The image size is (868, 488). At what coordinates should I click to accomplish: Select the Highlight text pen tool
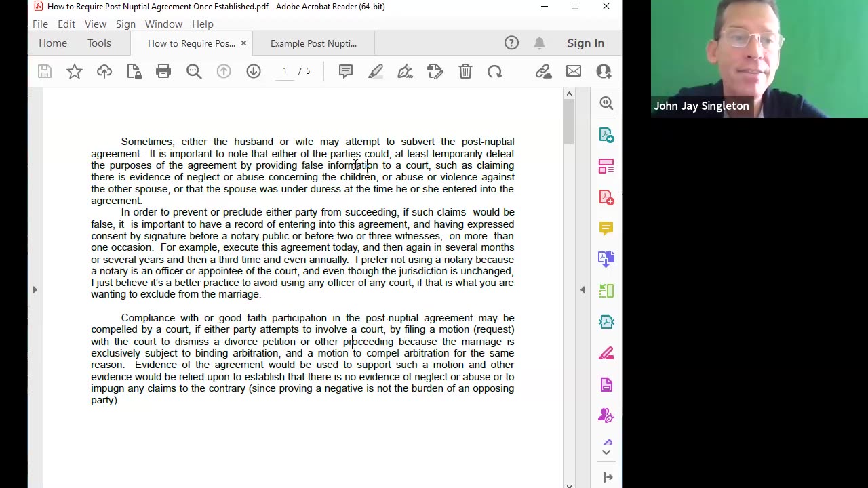click(376, 71)
